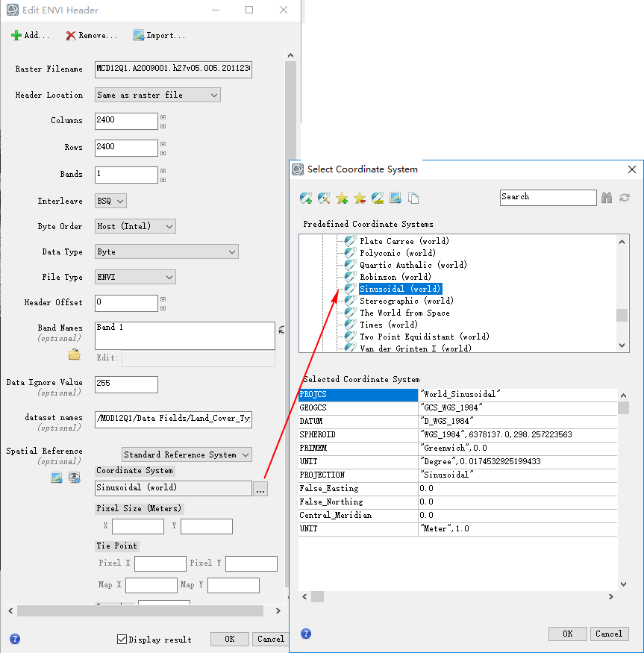Viewport: 644px width, 653px height.
Task: Open the Byte Order dropdown
Action: [135, 226]
